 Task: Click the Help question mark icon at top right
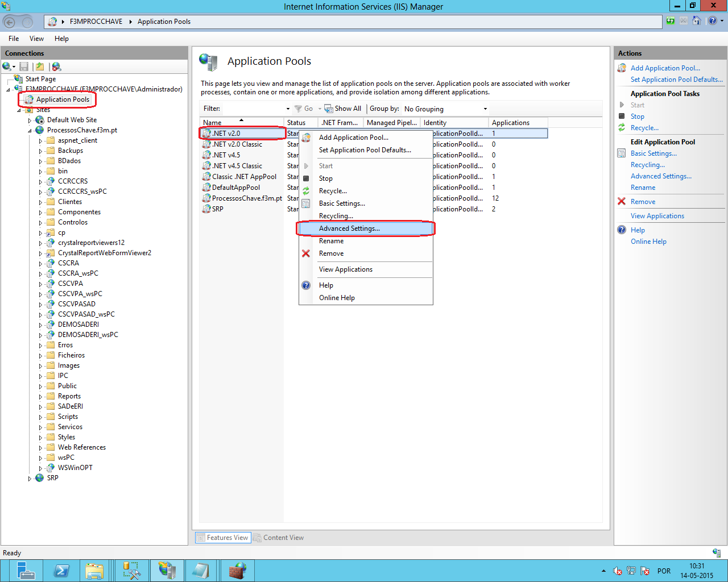pos(713,21)
